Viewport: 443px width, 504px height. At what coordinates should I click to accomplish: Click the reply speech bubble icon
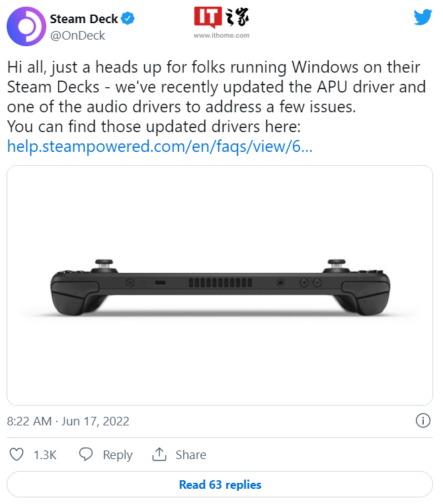[86, 454]
